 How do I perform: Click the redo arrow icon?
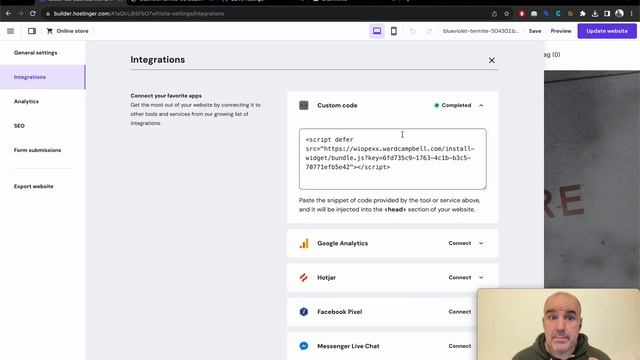pos(429,31)
